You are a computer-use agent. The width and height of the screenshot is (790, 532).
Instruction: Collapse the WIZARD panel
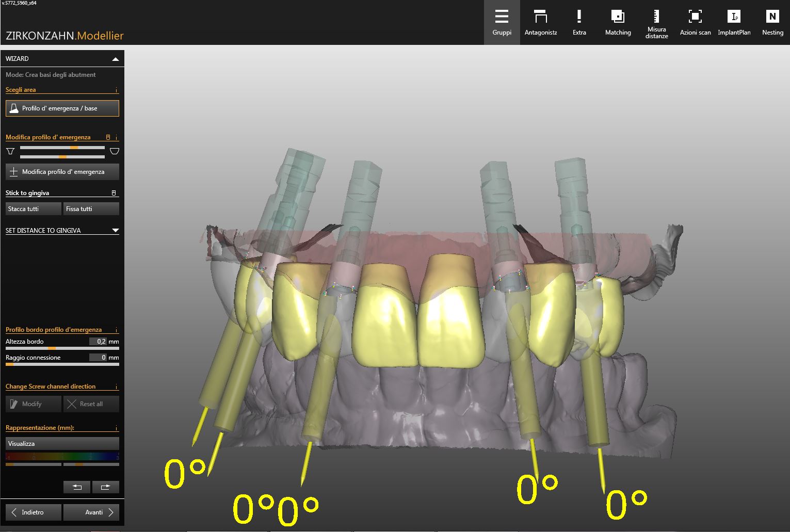[116, 59]
